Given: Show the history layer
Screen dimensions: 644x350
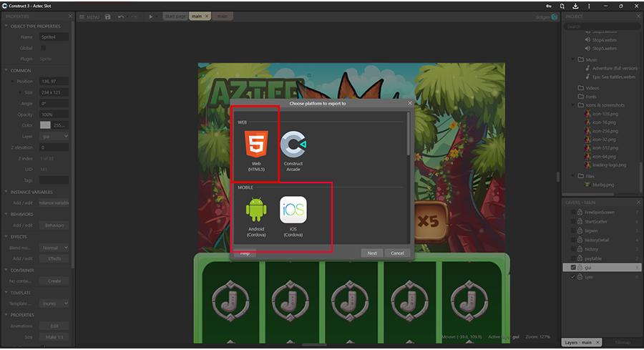Looking at the screenshot, I should 573,249.
